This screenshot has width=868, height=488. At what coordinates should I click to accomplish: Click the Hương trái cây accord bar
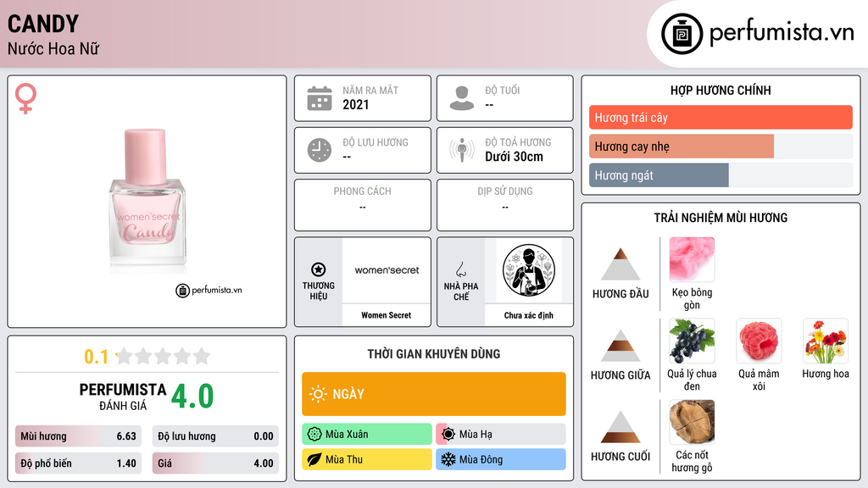coord(721,117)
